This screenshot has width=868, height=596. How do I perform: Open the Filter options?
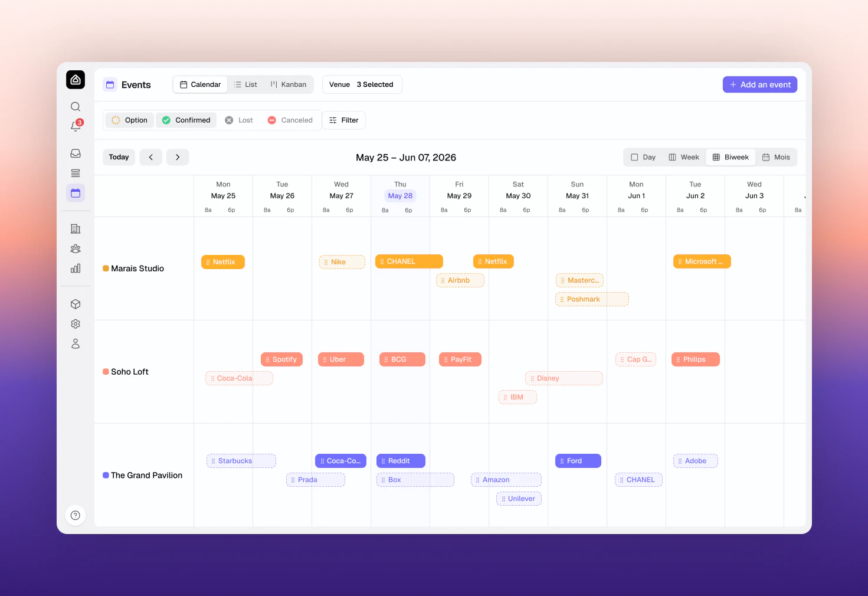pos(344,120)
